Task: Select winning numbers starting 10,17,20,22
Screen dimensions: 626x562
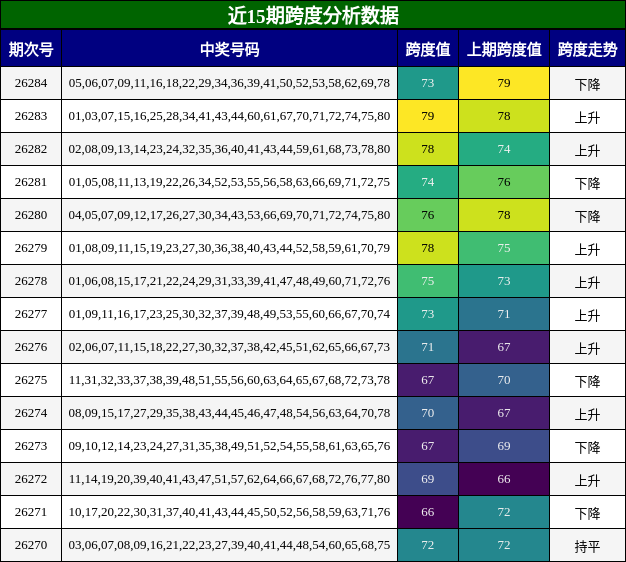Action: point(229,512)
